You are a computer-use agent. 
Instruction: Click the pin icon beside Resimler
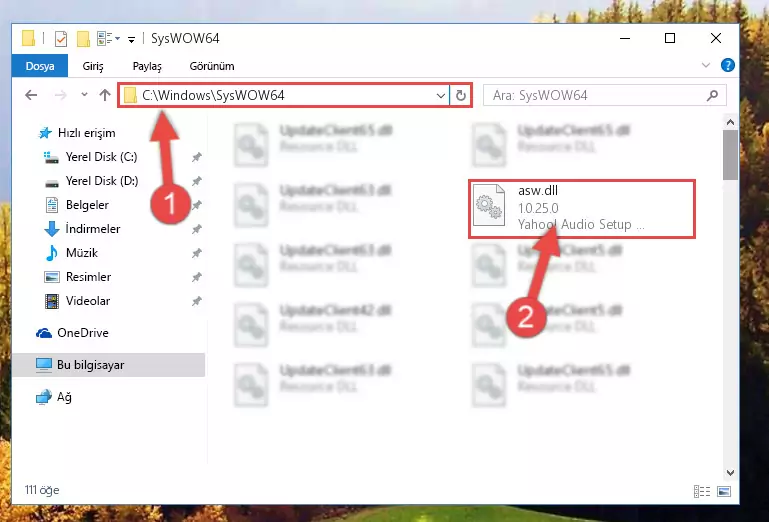(x=197, y=277)
